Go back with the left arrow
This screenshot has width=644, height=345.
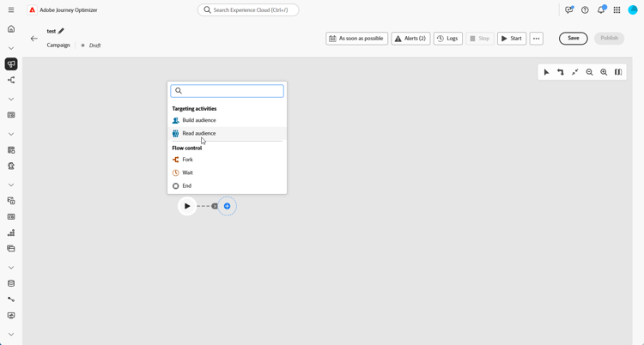[34, 39]
